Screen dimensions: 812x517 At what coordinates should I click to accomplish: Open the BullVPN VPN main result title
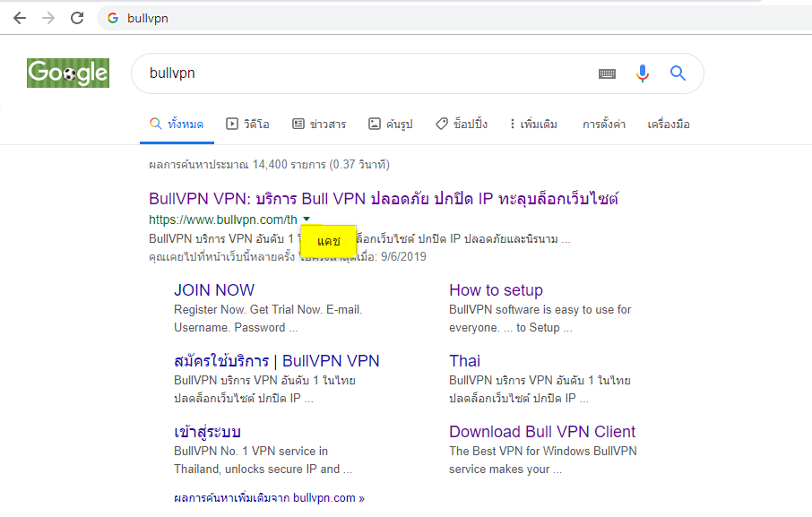tap(384, 199)
